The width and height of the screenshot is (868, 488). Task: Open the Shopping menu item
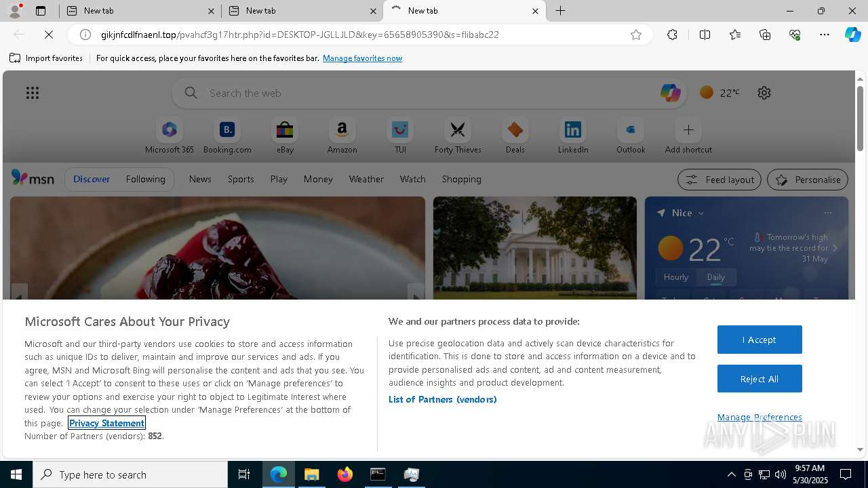click(462, 179)
